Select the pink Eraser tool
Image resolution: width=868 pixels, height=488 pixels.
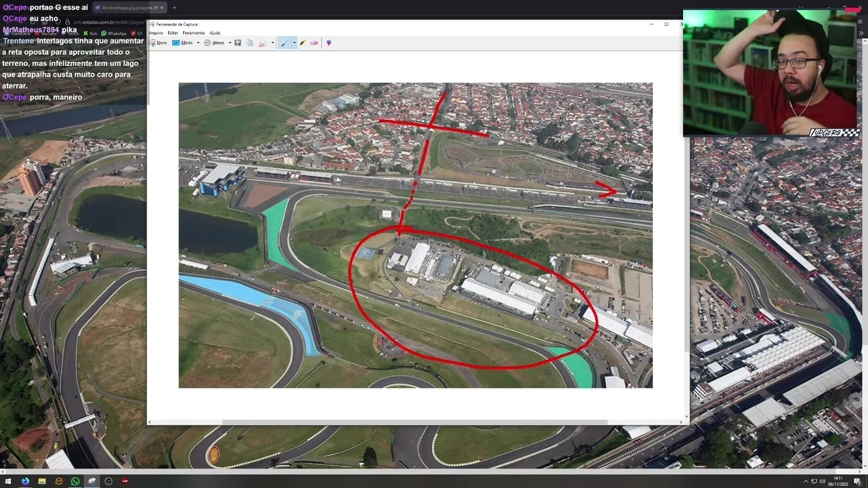[314, 43]
